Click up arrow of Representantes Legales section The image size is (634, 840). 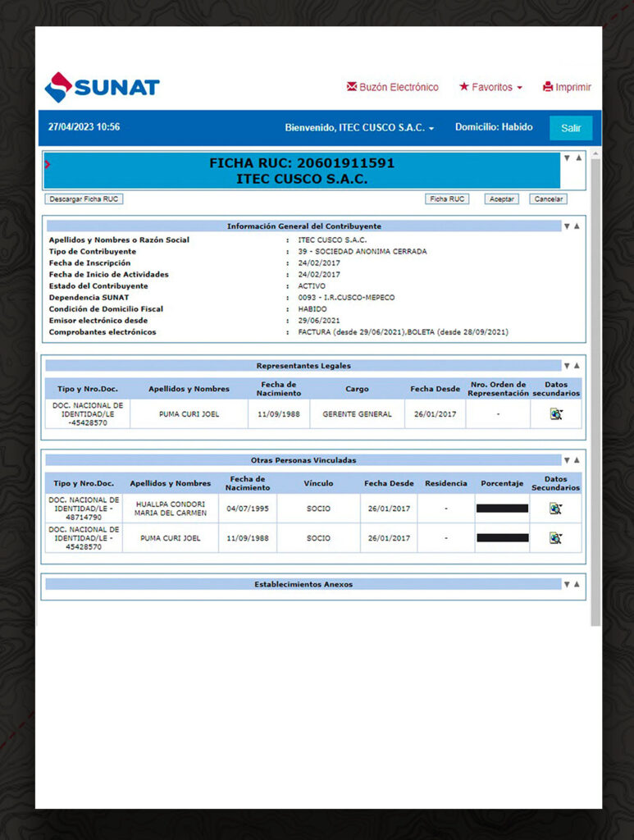pyautogui.click(x=577, y=365)
